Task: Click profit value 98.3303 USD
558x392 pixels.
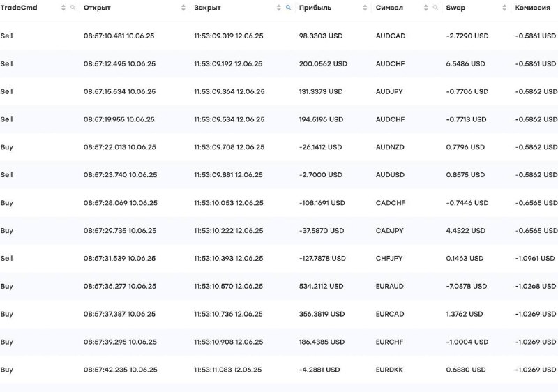Action: point(321,36)
